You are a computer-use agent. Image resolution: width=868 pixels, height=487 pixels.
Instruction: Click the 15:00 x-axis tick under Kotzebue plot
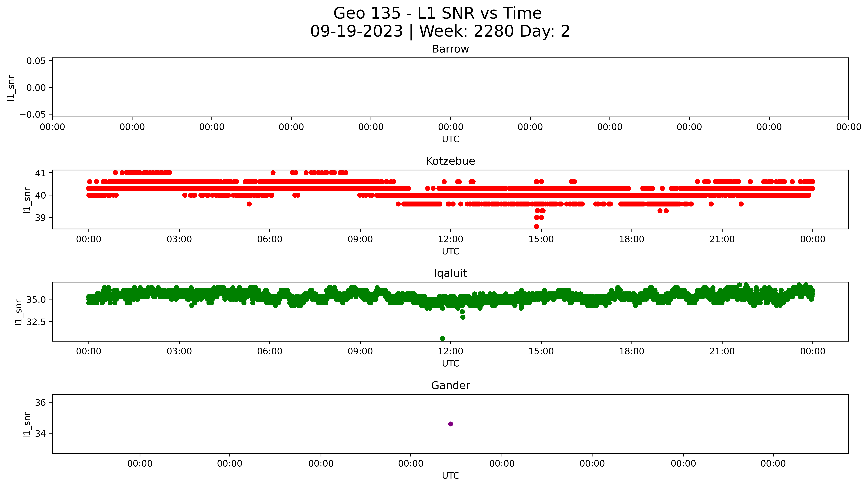pyautogui.click(x=541, y=239)
